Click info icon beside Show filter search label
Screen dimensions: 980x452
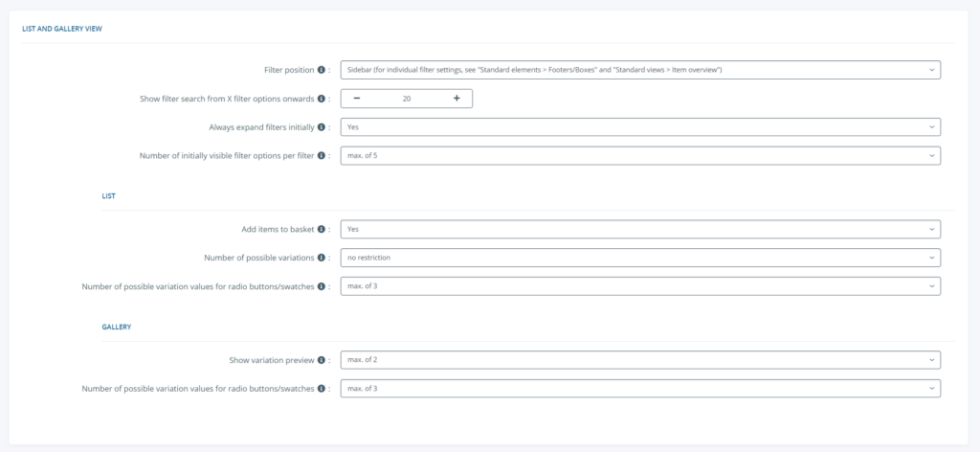tap(322, 99)
